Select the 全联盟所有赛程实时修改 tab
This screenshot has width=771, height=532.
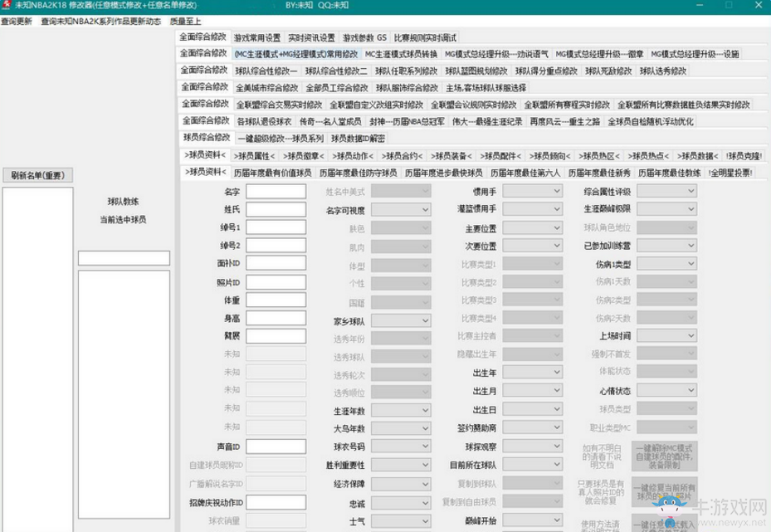click(x=567, y=105)
